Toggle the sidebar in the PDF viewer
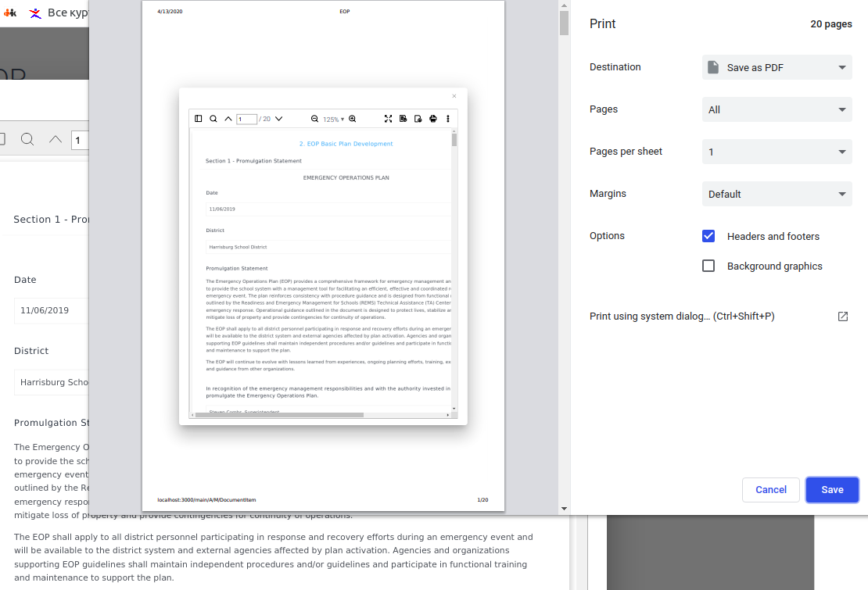Screen dimensions: 868x590 198,118
